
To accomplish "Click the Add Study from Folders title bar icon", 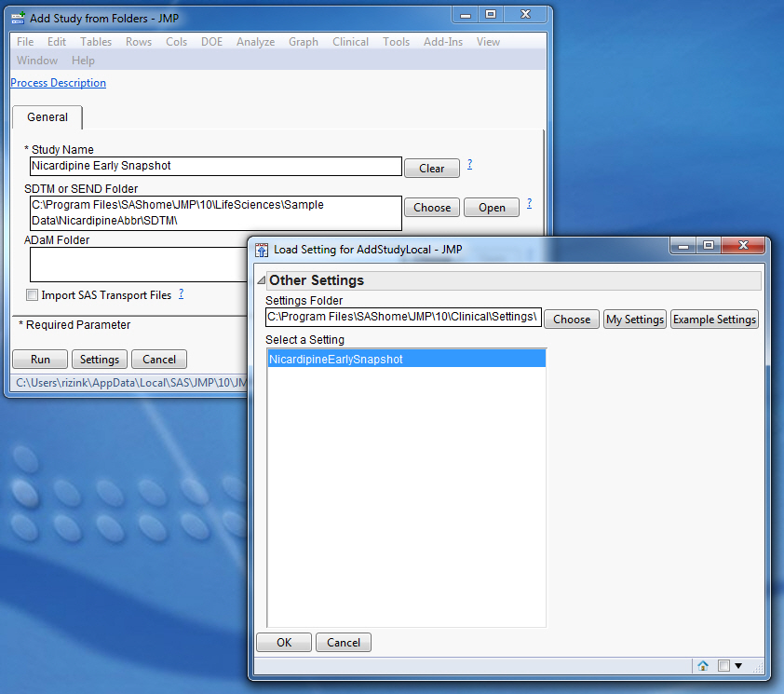I will 18,19.
